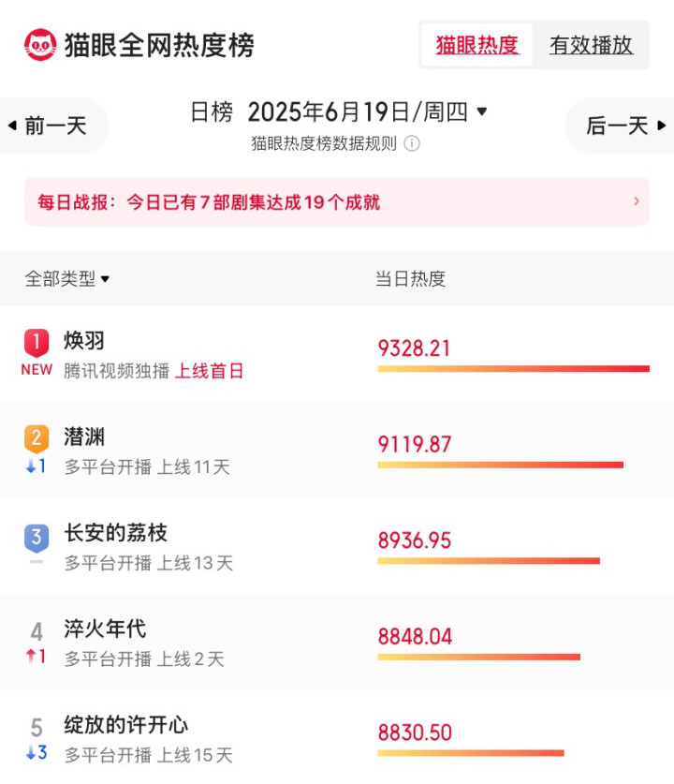This screenshot has height=784, width=674.
Task: Open the 日榜 chart type selector
Action: (x=212, y=111)
